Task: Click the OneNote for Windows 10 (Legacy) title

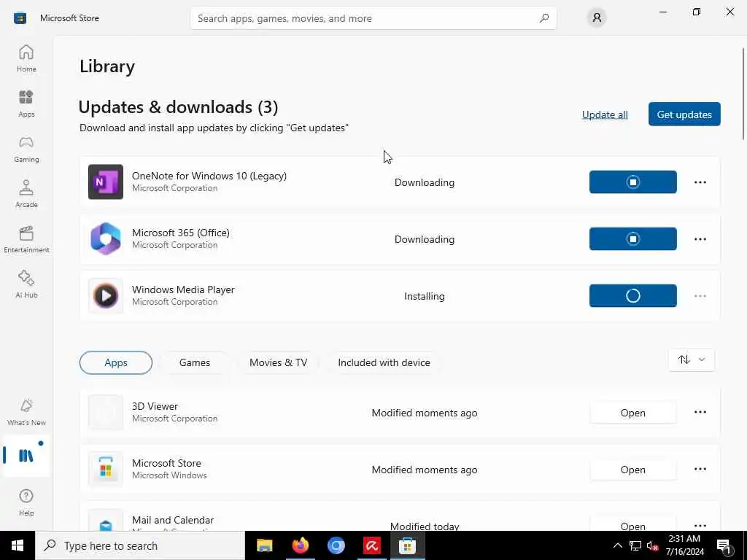Action: tap(209, 176)
